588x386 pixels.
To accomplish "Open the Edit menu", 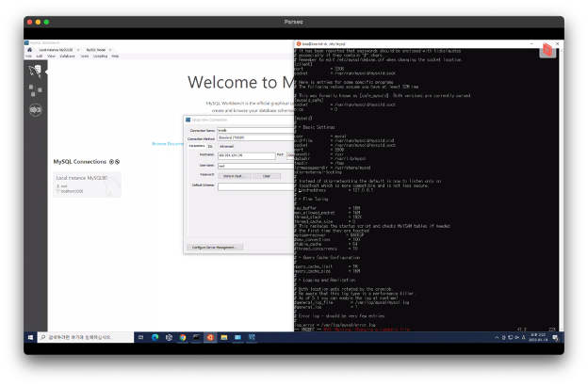I will pyautogui.click(x=39, y=56).
